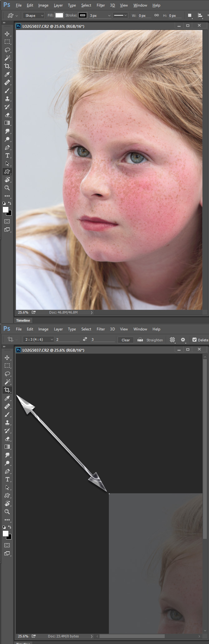The height and width of the screenshot is (644, 209).
Task: Select the Magic Wand tool in top screenshot
Action: pos(7,58)
